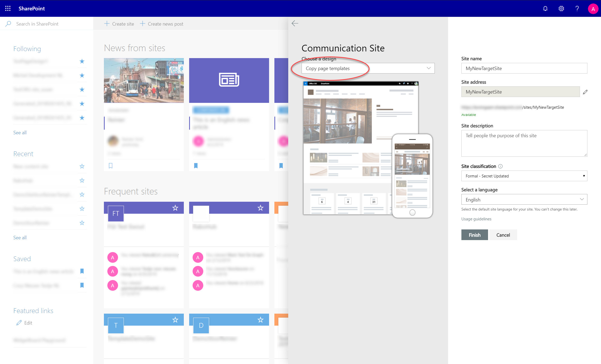
Task: Click the search magnifier icon
Action: (x=8, y=24)
